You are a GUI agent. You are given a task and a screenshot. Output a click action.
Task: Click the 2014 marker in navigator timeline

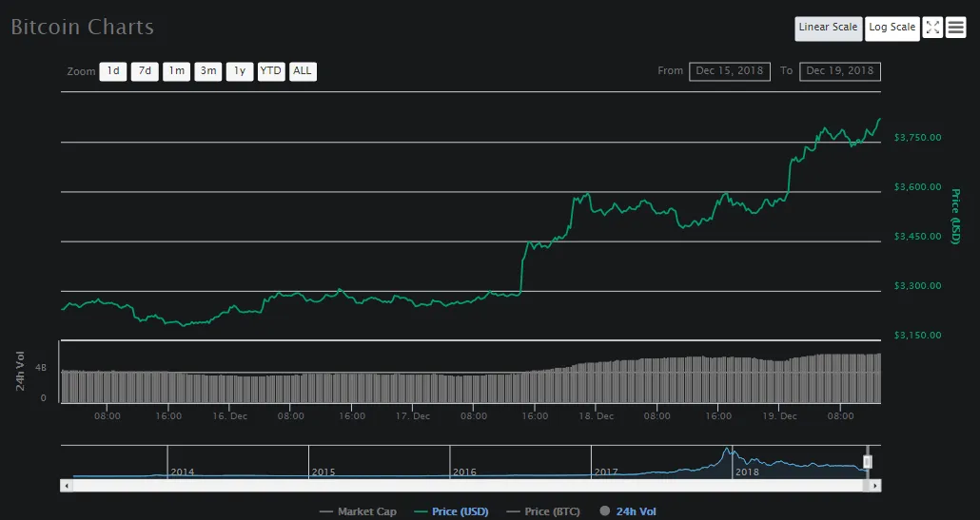tap(183, 472)
